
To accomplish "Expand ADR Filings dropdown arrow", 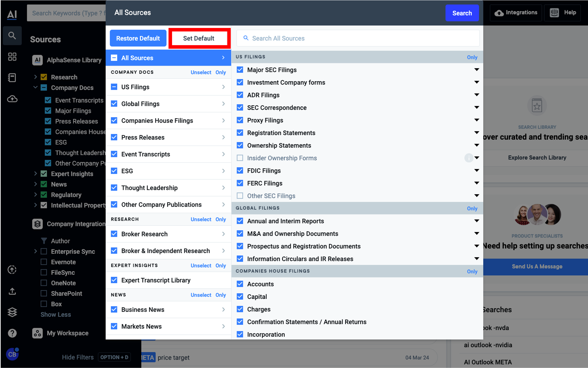I will [476, 95].
